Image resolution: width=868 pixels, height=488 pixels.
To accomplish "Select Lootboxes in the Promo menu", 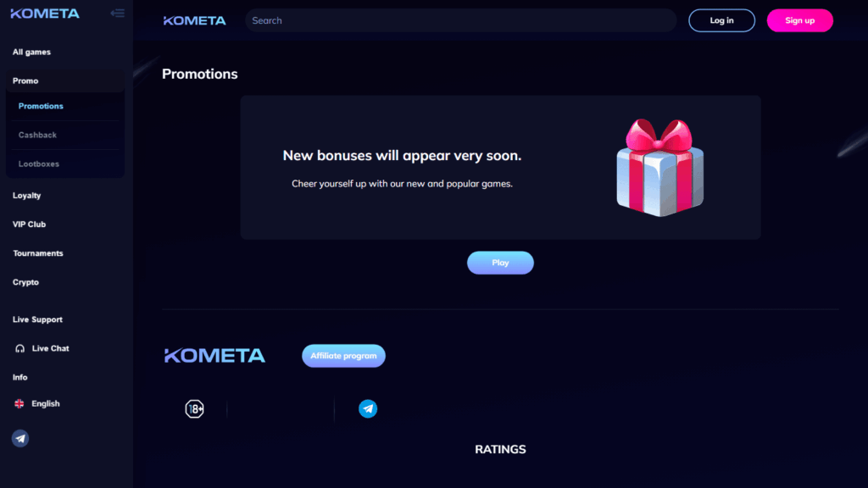I will [39, 164].
